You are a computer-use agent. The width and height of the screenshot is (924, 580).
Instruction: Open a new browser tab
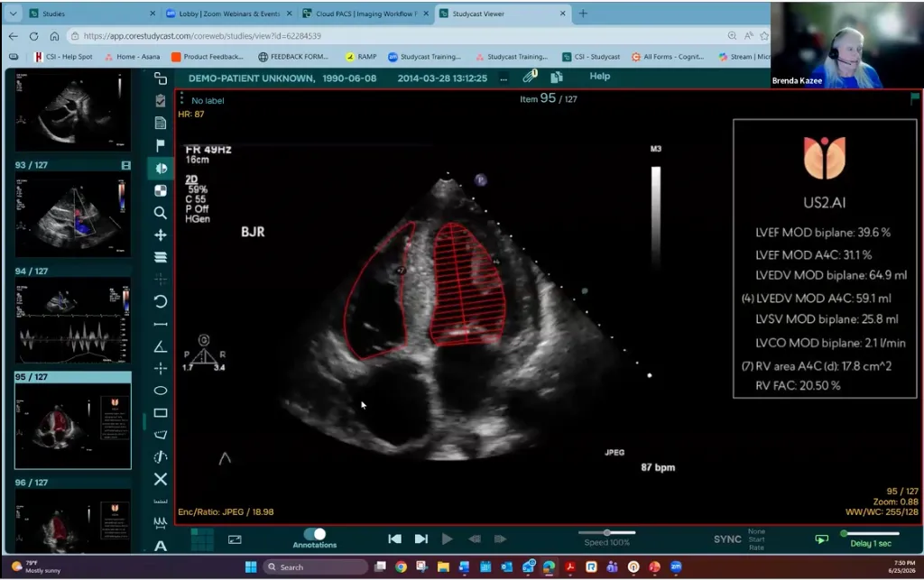[x=583, y=13]
